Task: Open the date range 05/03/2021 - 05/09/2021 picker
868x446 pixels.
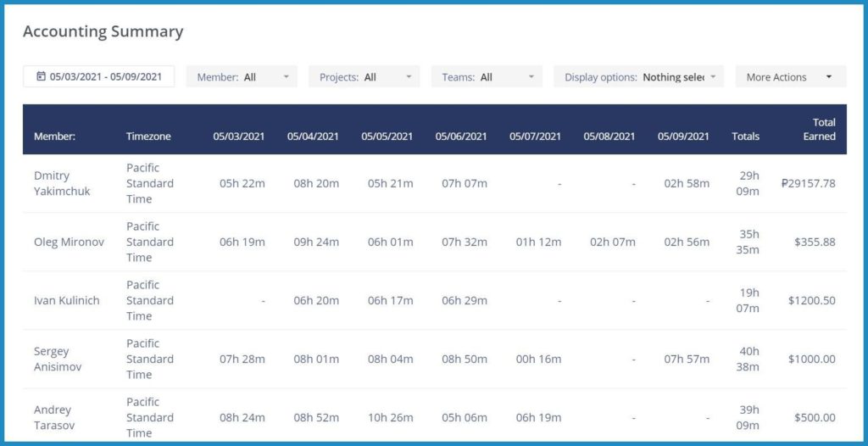Action: [98, 76]
